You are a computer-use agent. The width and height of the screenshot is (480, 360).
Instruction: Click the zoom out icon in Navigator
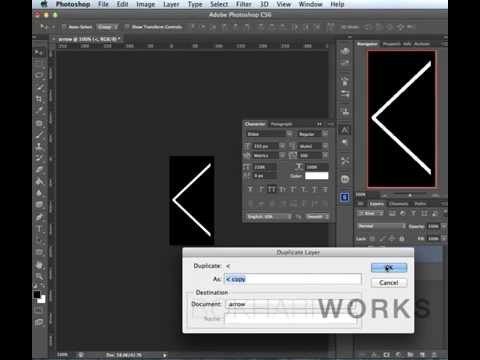pos(384,196)
